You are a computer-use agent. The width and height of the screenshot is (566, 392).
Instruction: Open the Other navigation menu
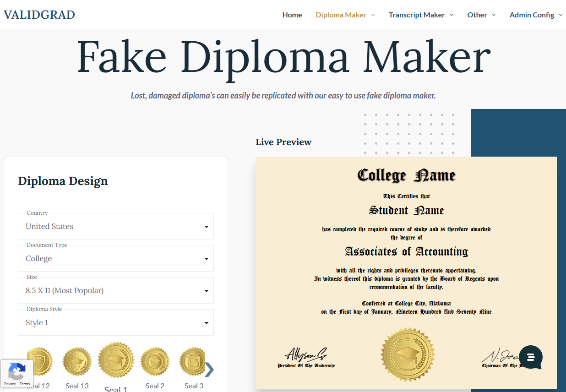point(478,15)
